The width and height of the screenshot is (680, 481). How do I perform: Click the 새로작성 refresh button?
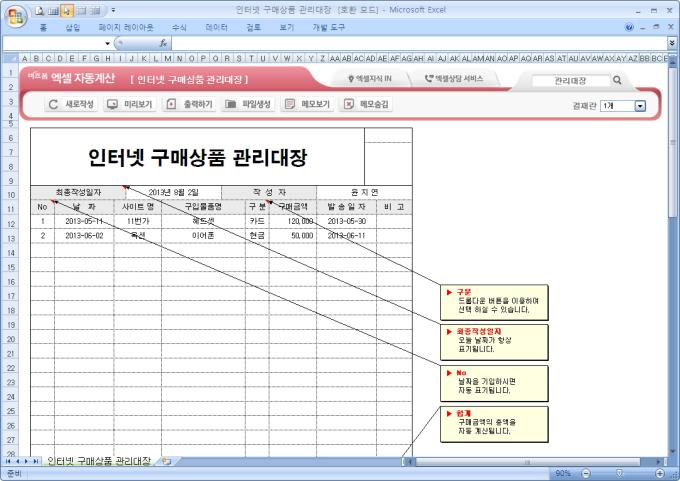pos(71,104)
